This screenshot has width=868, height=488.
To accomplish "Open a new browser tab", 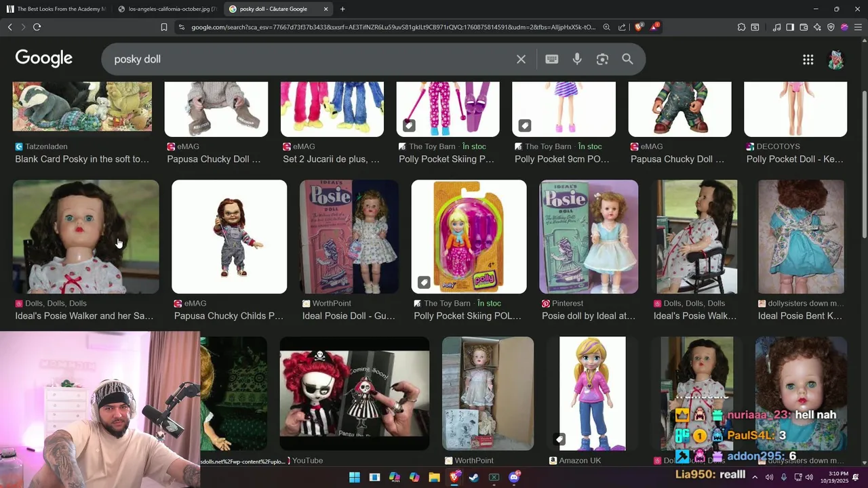I will [x=342, y=9].
